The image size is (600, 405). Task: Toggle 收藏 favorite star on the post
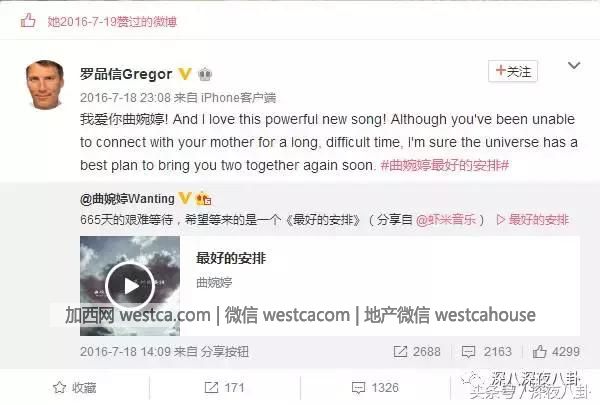75,388
